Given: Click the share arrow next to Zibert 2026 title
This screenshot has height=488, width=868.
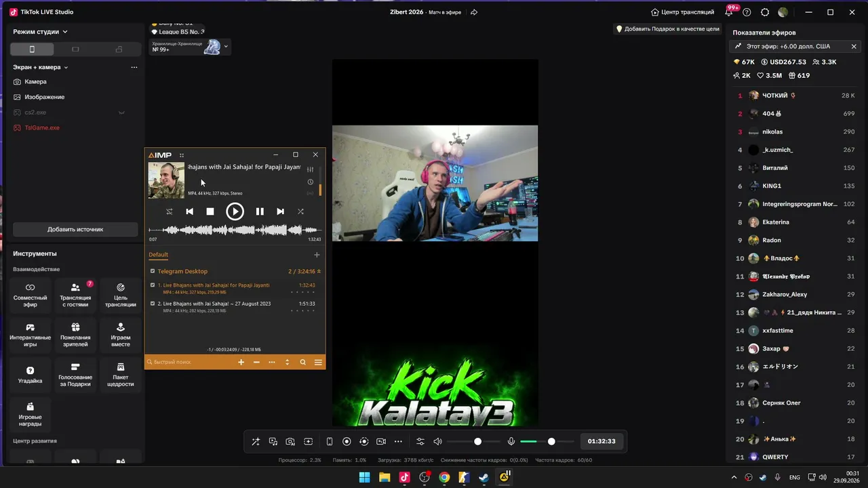Looking at the screenshot, I should tap(474, 12).
